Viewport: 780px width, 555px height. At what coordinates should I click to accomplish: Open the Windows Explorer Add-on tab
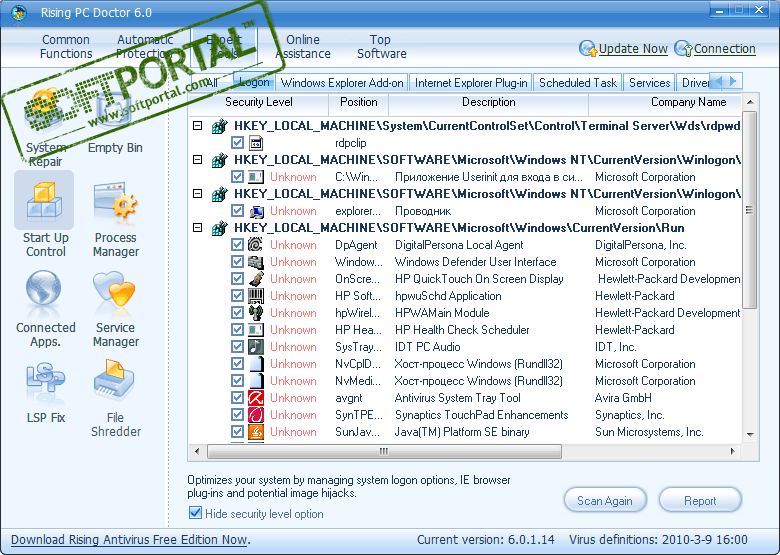point(342,83)
